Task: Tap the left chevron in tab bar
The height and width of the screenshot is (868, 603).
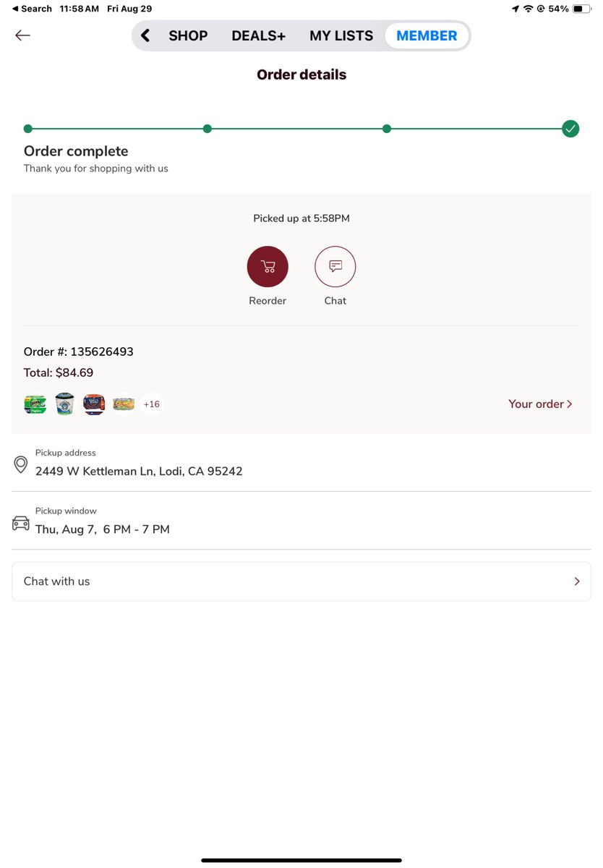Action: [x=145, y=35]
